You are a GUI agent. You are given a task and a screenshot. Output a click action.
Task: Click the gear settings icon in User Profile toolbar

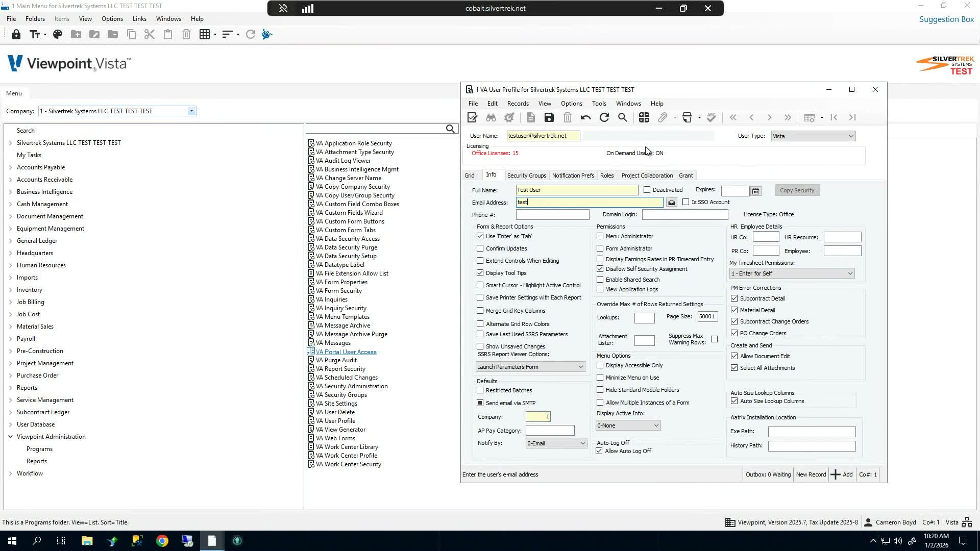pyautogui.click(x=509, y=118)
